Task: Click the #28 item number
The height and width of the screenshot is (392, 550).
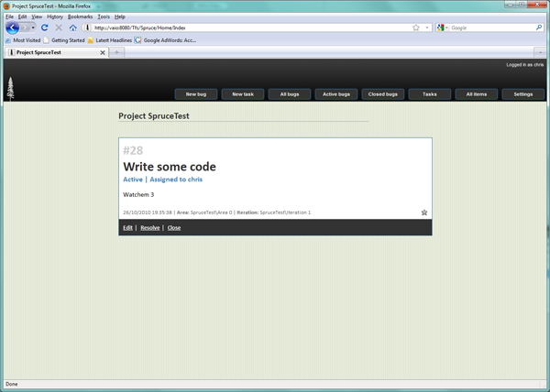Action: pos(133,150)
